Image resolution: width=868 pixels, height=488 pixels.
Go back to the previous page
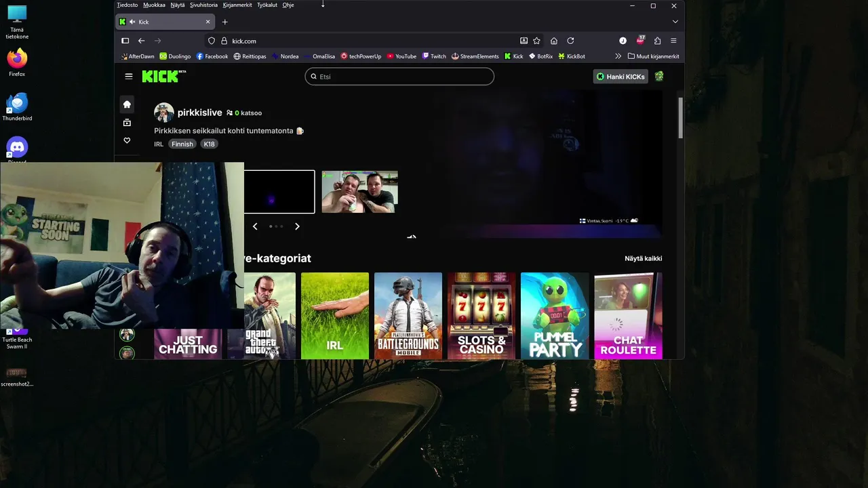(142, 41)
